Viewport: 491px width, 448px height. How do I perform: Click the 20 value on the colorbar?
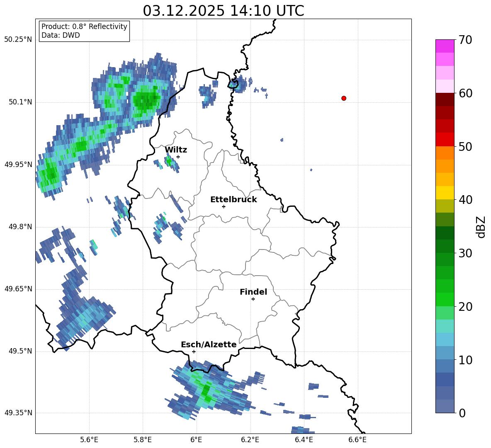465,307
